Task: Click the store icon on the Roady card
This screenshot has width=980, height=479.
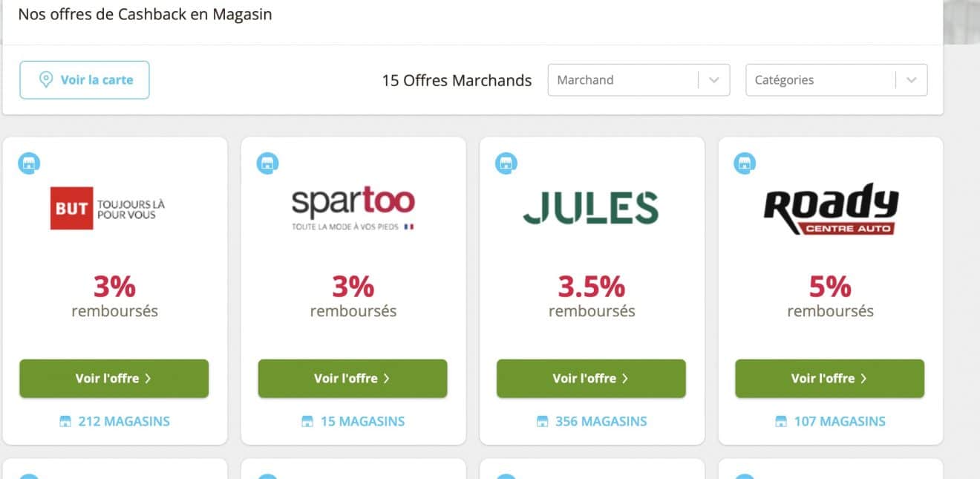Action: pos(745,163)
